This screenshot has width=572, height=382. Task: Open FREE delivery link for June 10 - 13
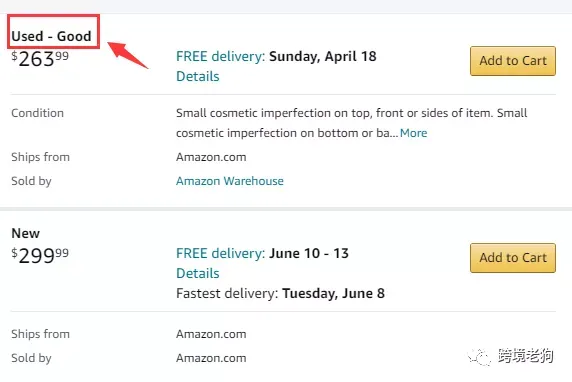220,253
